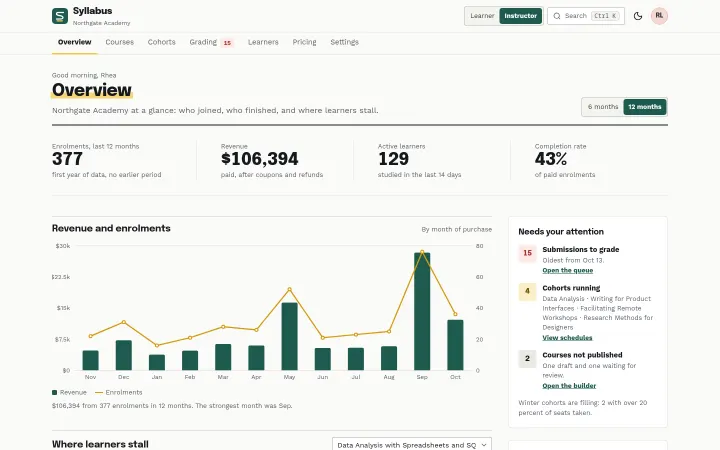
Task: Click the Courses not published heading
Action: [582, 355]
